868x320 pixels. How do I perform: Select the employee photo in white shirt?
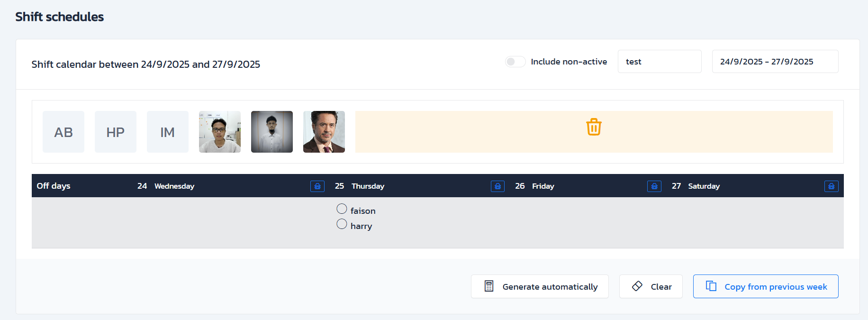point(272,132)
